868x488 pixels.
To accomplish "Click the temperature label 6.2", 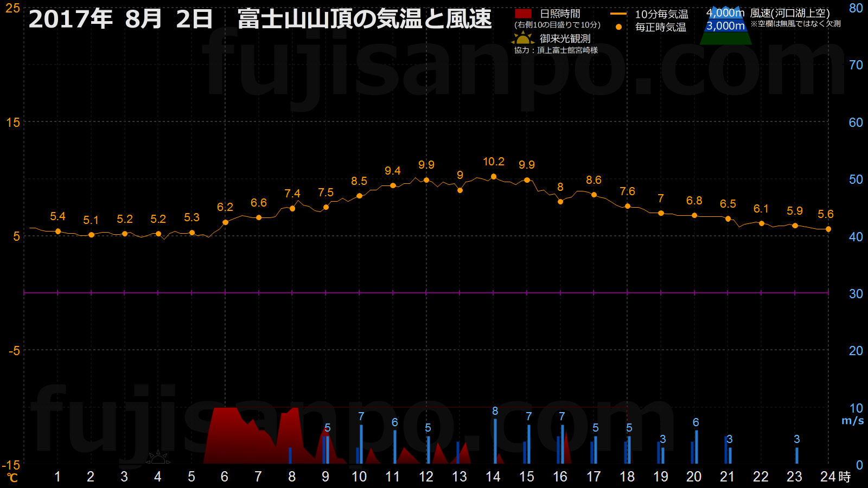I will tap(225, 207).
